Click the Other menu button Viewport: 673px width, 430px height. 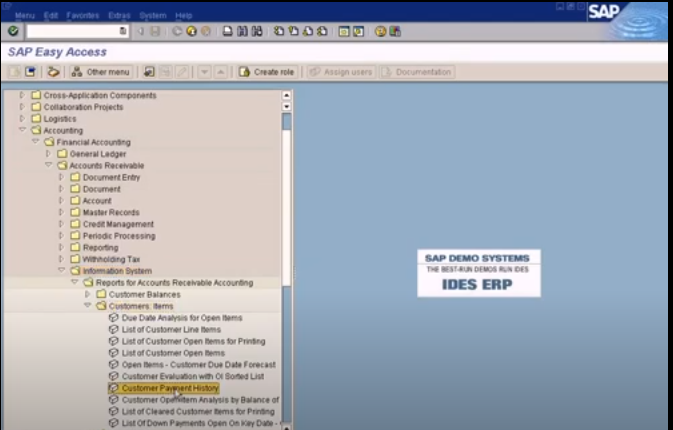click(101, 72)
